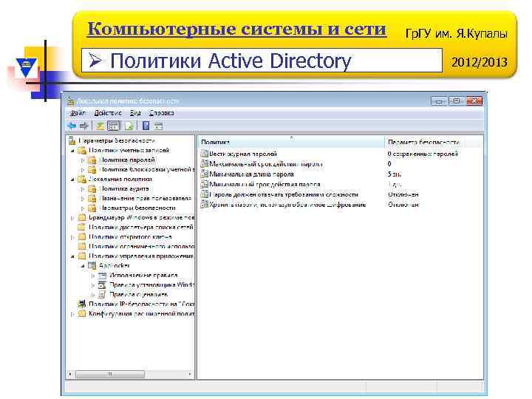The width and height of the screenshot is (532, 399).
Task: Click the Минимальный срок действия пароля icon
Action: click(204, 184)
